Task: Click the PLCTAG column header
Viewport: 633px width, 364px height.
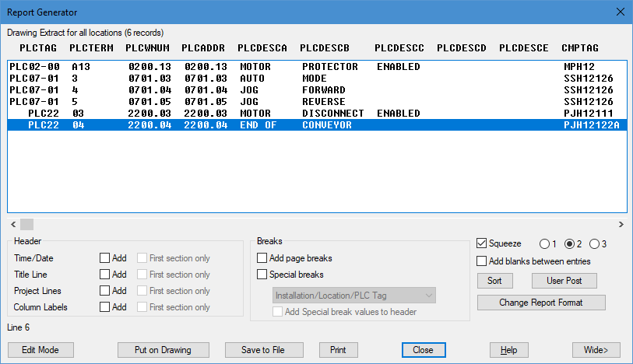Action: [38, 48]
